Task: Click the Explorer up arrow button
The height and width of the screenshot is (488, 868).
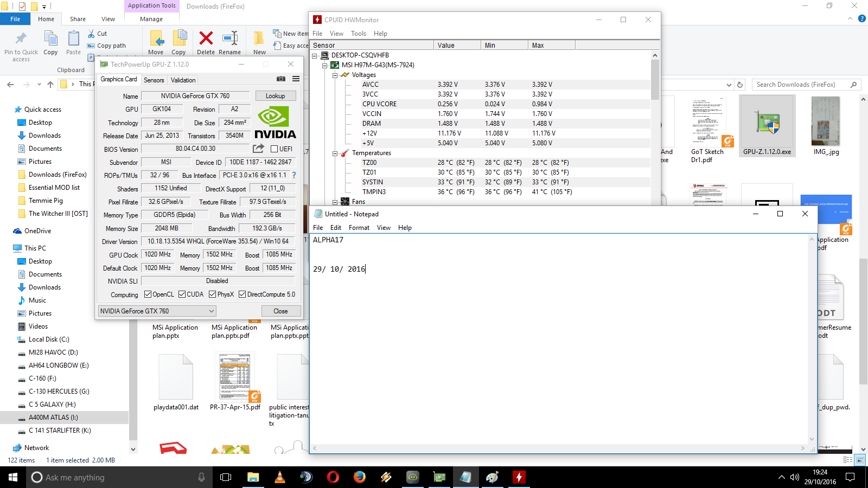Action: coord(50,84)
